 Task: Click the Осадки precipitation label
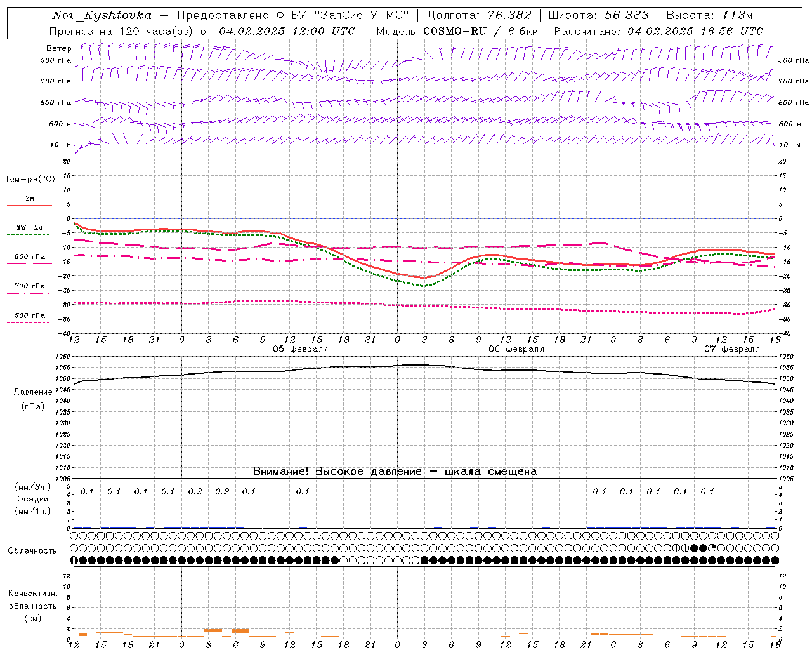(33, 499)
